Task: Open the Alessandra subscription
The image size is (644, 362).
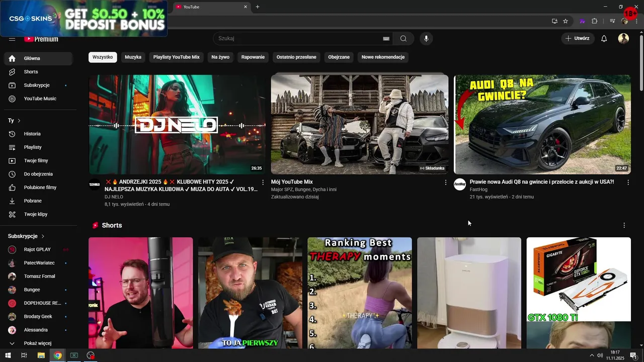Action: click(x=38, y=330)
